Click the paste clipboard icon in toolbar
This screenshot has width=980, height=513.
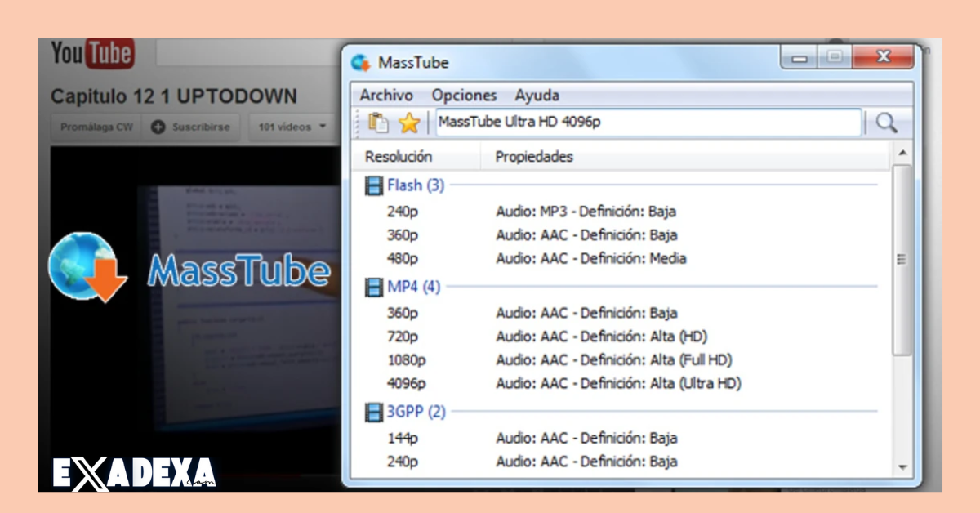[378, 123]
